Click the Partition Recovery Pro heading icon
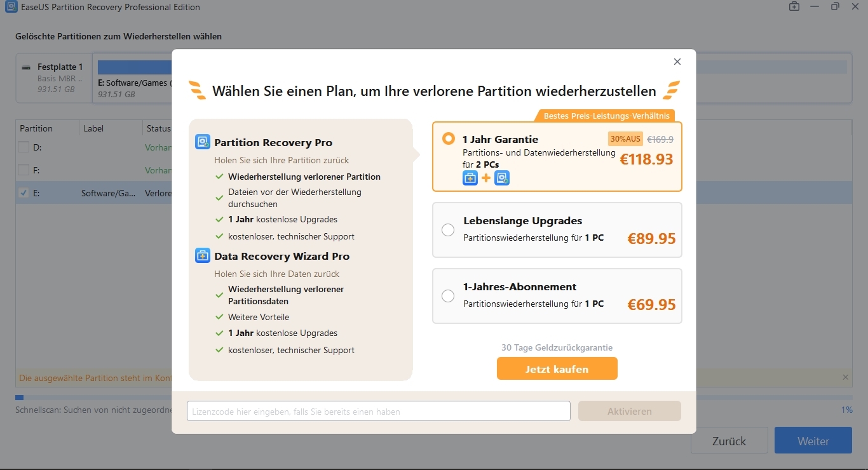 203,142
